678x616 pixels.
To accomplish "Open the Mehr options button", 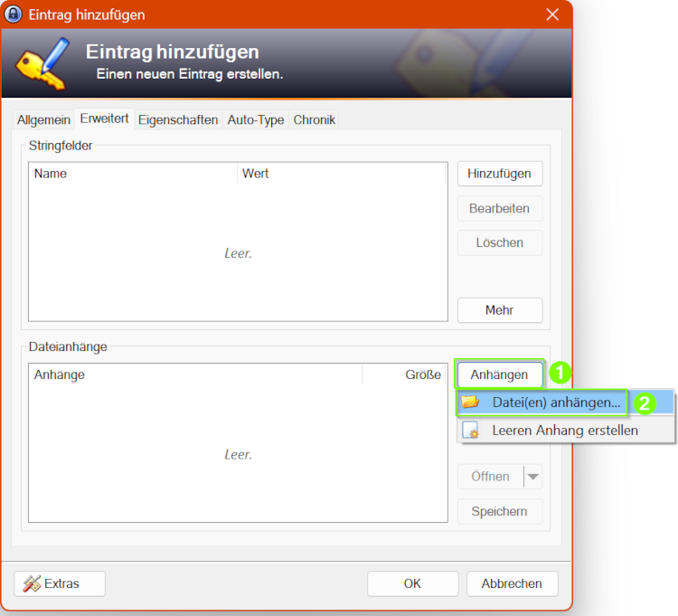I will [500, 310].
